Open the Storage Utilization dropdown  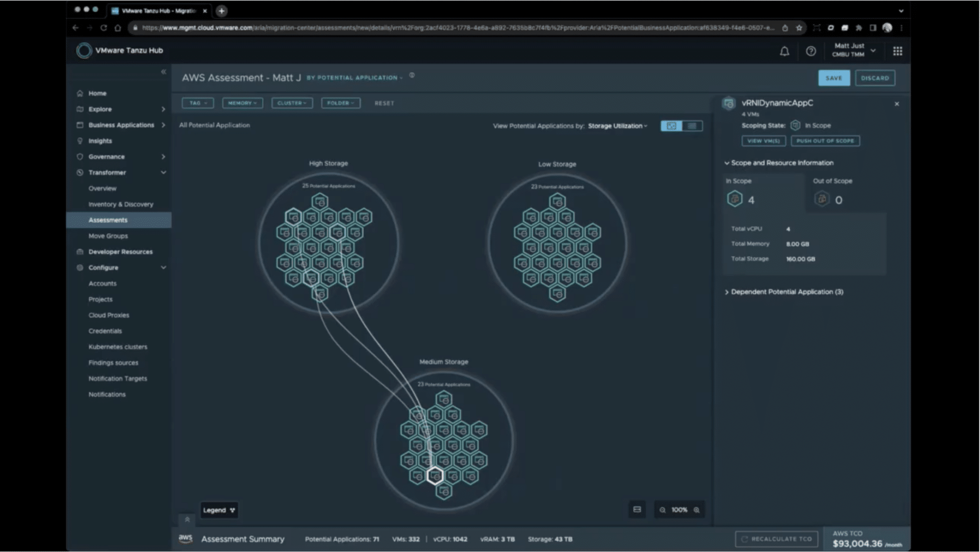click(x=617, y=126)
